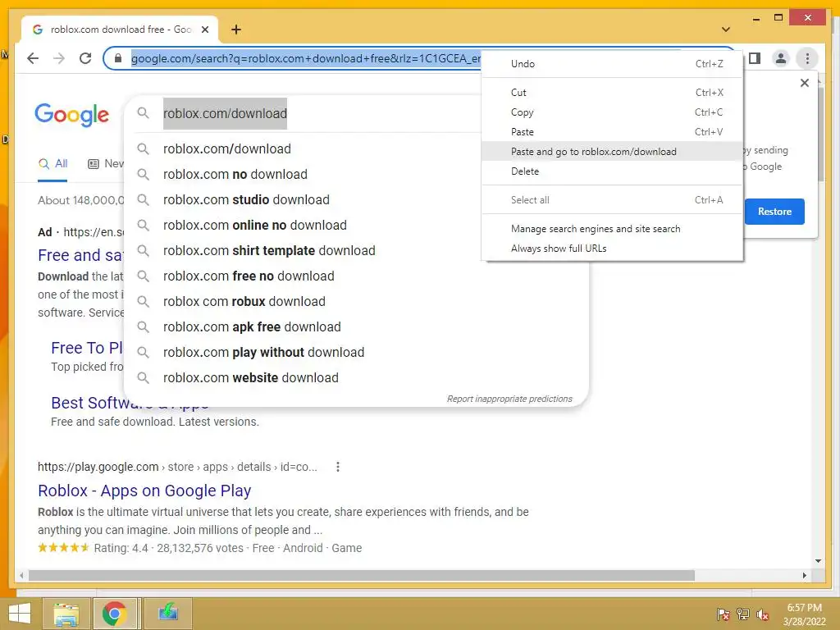Screen dimensions: 840x630
Task: Pick suggestion 'roblox.com play without download'
Action: 356,353
